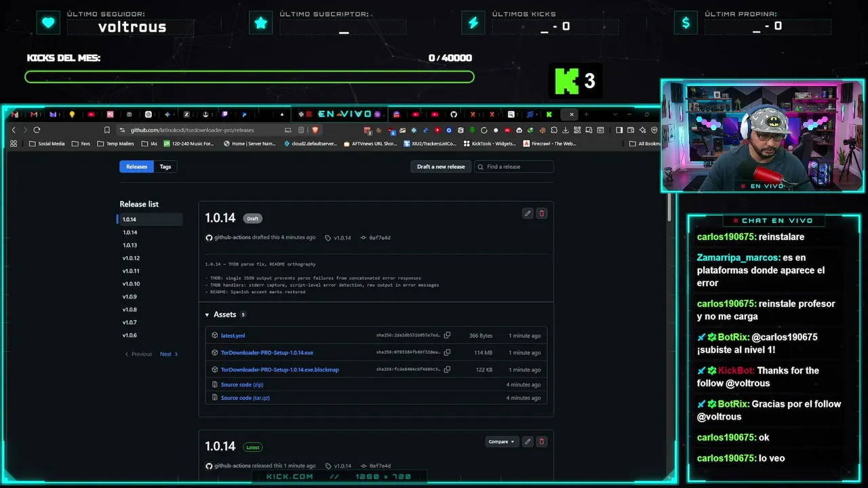Reload the GitHub releases page

click(37, 130)
